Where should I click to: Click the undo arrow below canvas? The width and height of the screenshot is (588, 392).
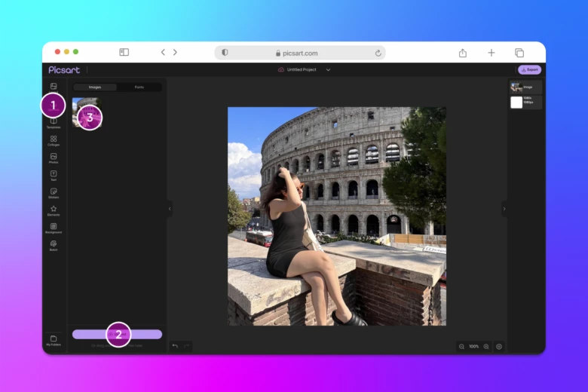tap(175, 346)
